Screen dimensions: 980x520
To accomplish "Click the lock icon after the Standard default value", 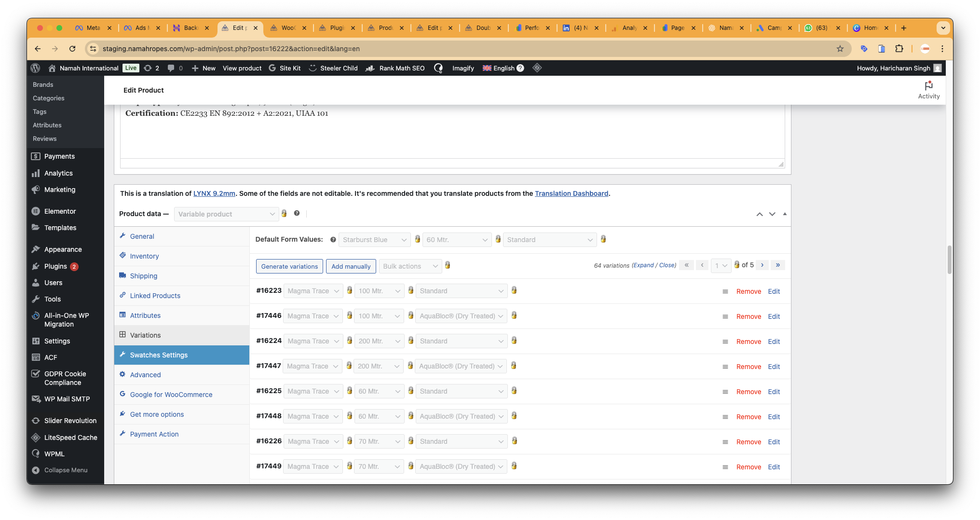I will click(603, 239).
